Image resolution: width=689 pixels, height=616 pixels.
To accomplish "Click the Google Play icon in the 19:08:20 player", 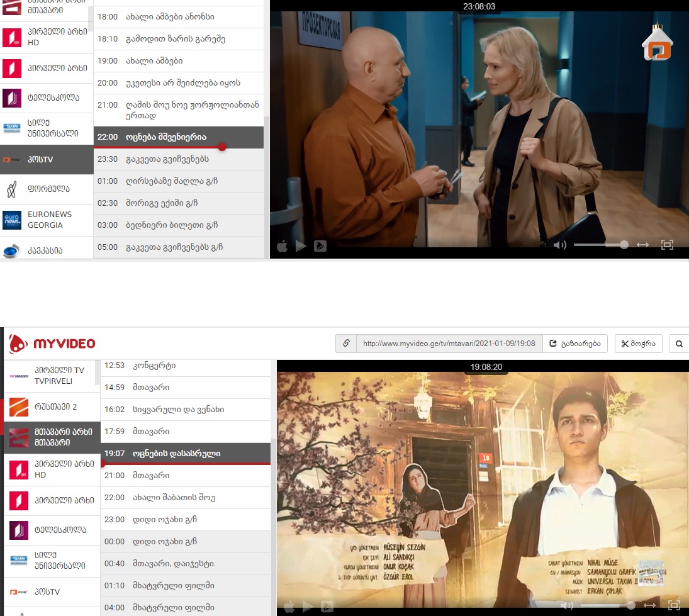I will (308, 607).
